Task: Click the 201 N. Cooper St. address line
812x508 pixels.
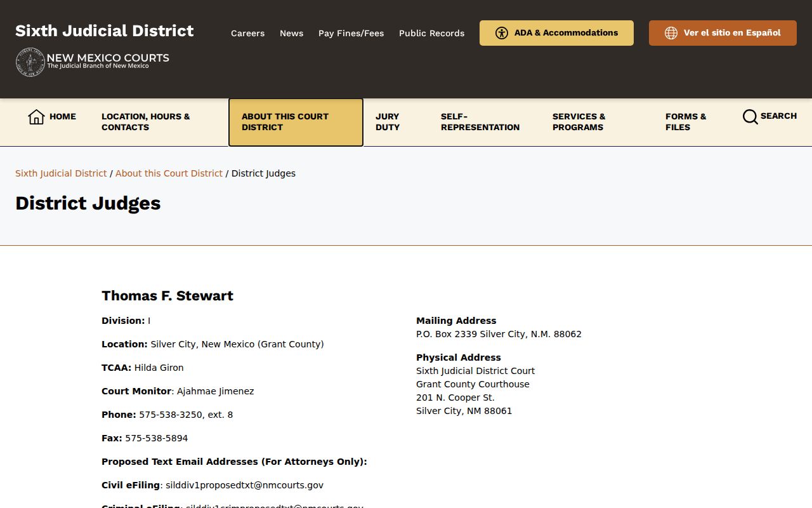Action: click(x=455, y=398)
